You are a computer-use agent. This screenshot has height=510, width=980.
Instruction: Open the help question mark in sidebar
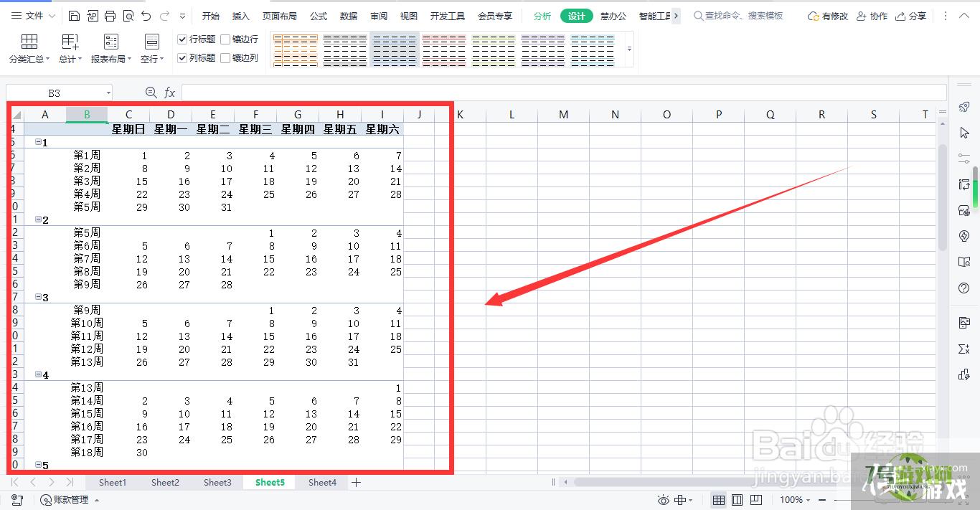(964, 288)
